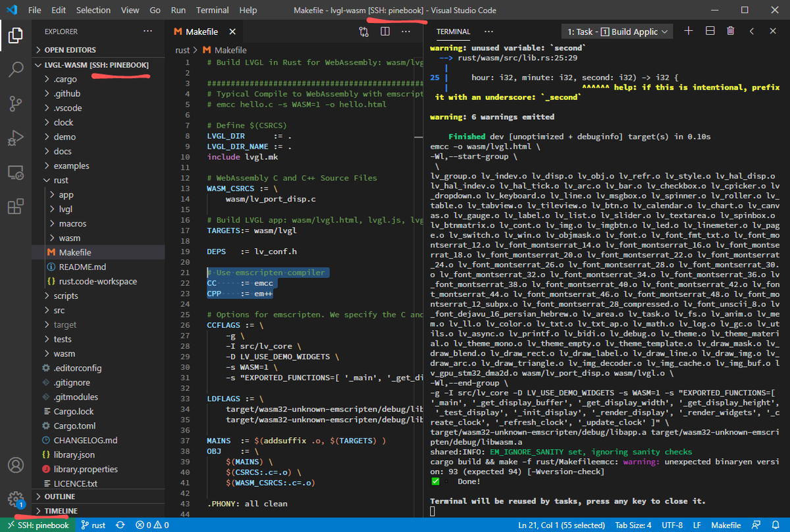This screenshot has height=532, width=790.
Task: Click the Visual Studio Code logo icon
Action: click(12, 10)
